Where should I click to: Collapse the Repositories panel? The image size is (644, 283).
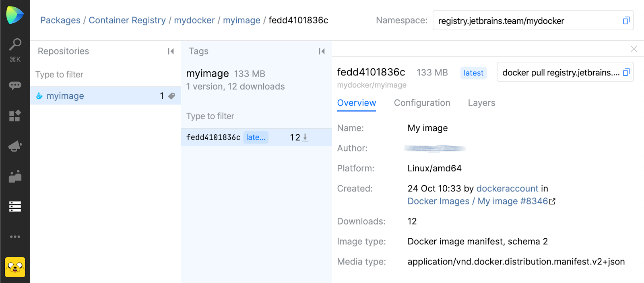[171, 51]
